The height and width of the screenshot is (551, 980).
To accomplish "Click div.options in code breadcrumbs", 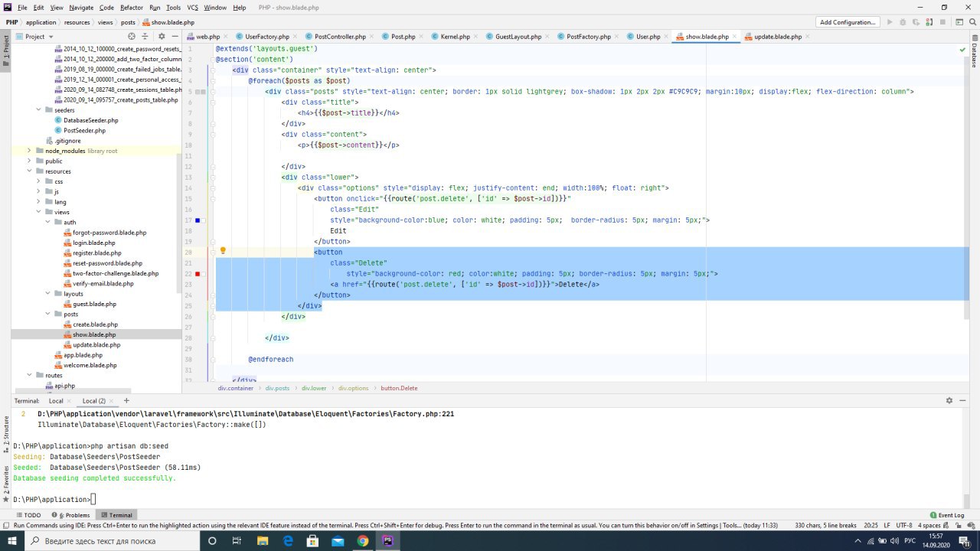I will [354, 388].
